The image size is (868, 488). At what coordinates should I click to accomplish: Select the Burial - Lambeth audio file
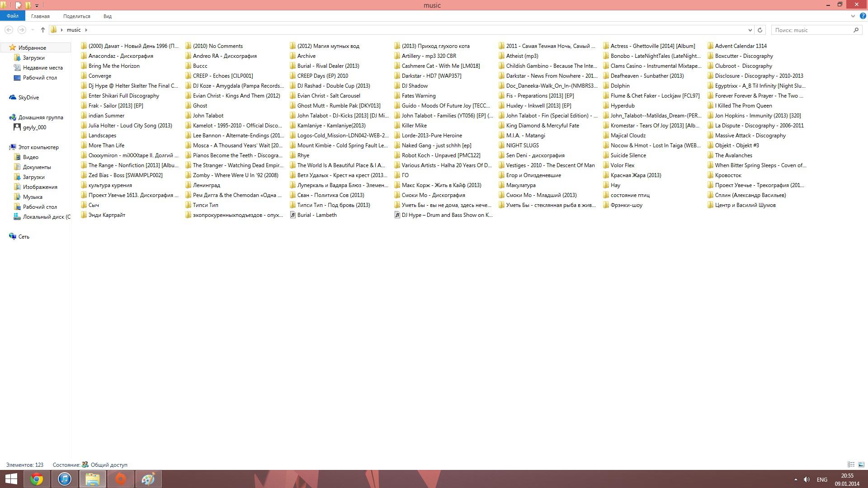313,215
